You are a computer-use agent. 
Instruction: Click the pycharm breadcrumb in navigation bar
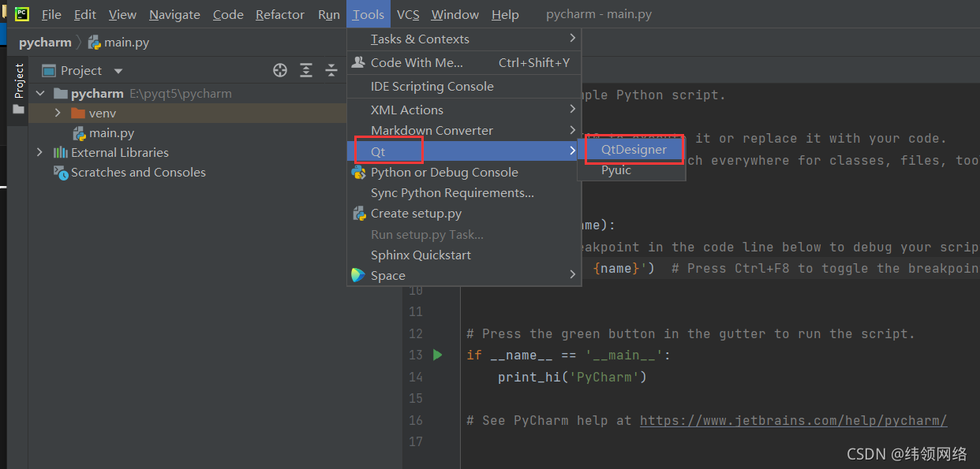coord(45,42)
